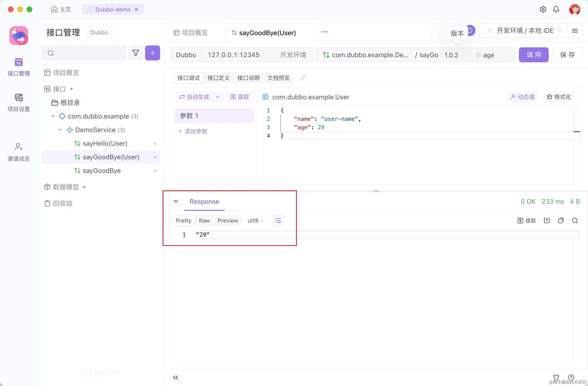Click the hamburger menu icon top right
Viewport: 588px width, 386px height.
point(575,31)
